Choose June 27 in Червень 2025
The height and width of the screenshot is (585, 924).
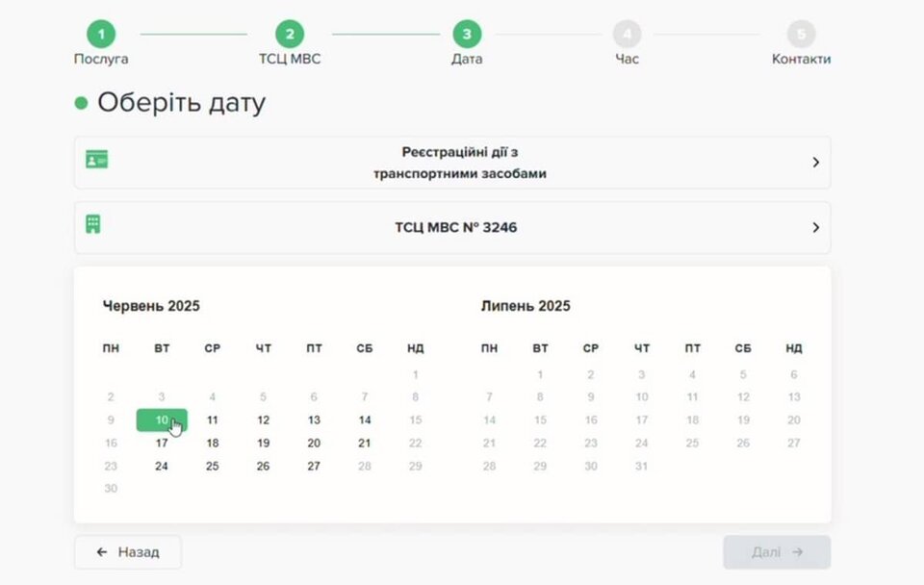pos(314,467)
